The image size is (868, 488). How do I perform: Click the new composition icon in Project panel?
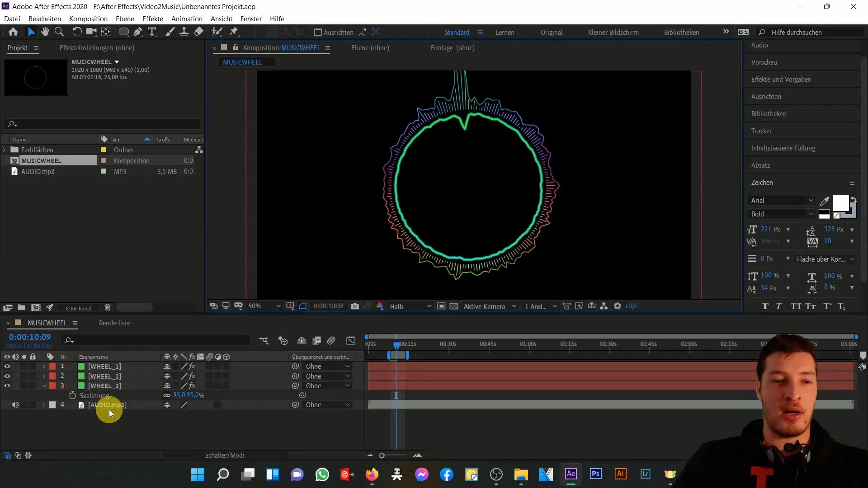click(x=36, y=308)
